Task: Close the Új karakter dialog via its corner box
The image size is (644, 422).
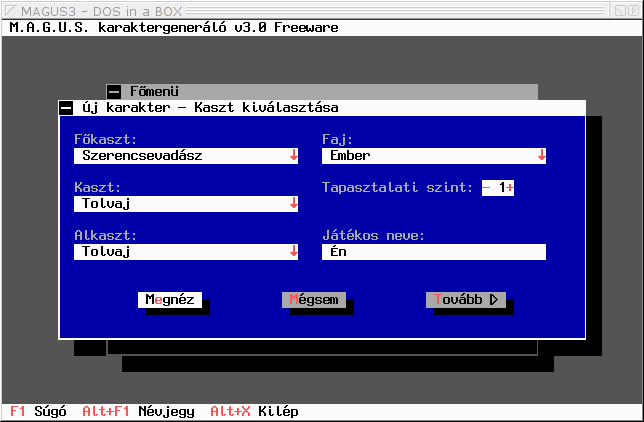Action: (66, 108)
